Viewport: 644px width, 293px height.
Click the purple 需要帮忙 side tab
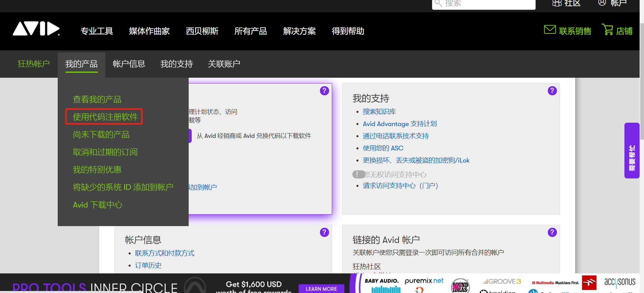(x=632, y=150)
